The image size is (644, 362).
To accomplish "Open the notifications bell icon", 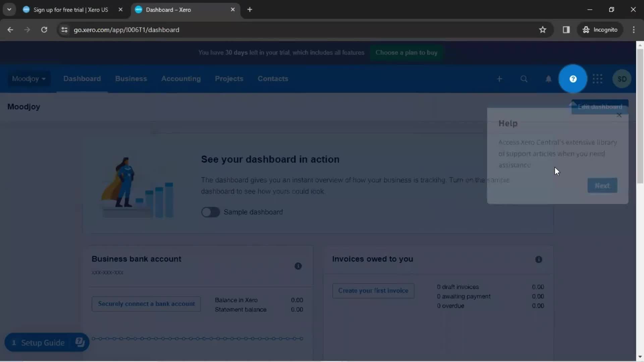I will [548, 79].
